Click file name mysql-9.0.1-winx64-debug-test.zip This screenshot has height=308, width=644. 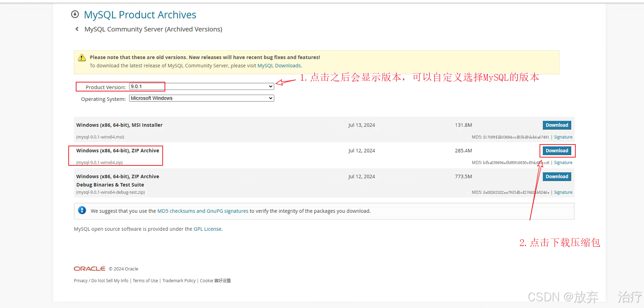[x=110, y=192]
